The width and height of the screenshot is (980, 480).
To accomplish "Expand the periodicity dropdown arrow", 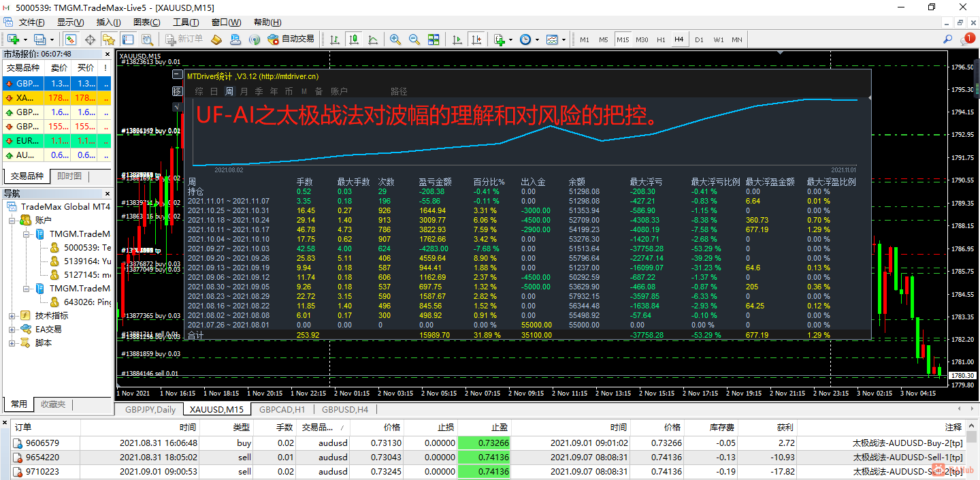I will point(537,39).
